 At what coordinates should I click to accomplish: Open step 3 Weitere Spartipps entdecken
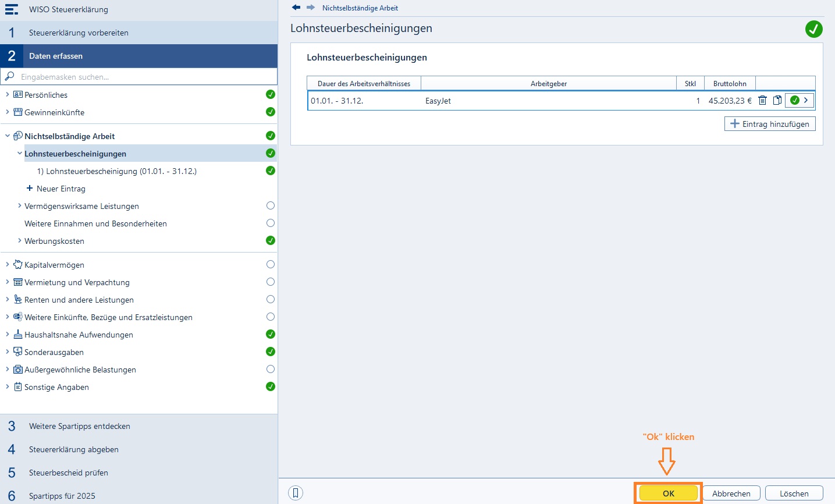tap(138, 426)
